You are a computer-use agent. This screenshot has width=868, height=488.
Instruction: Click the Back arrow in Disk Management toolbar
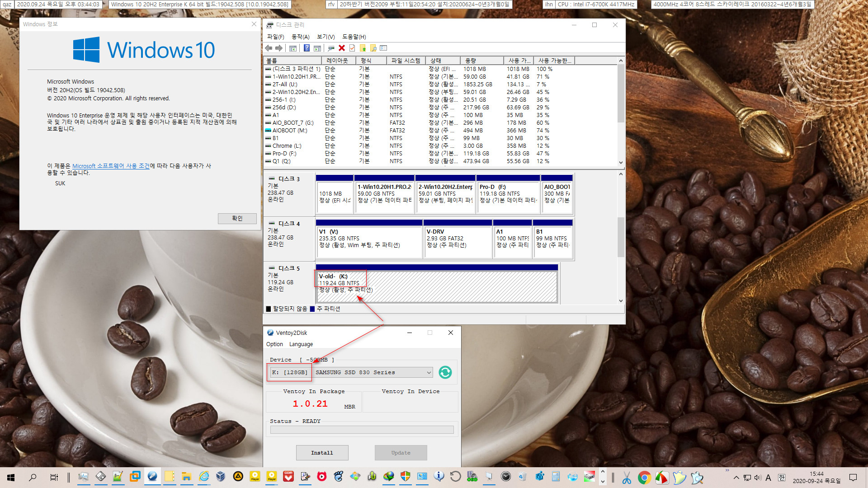pos(269,48)
